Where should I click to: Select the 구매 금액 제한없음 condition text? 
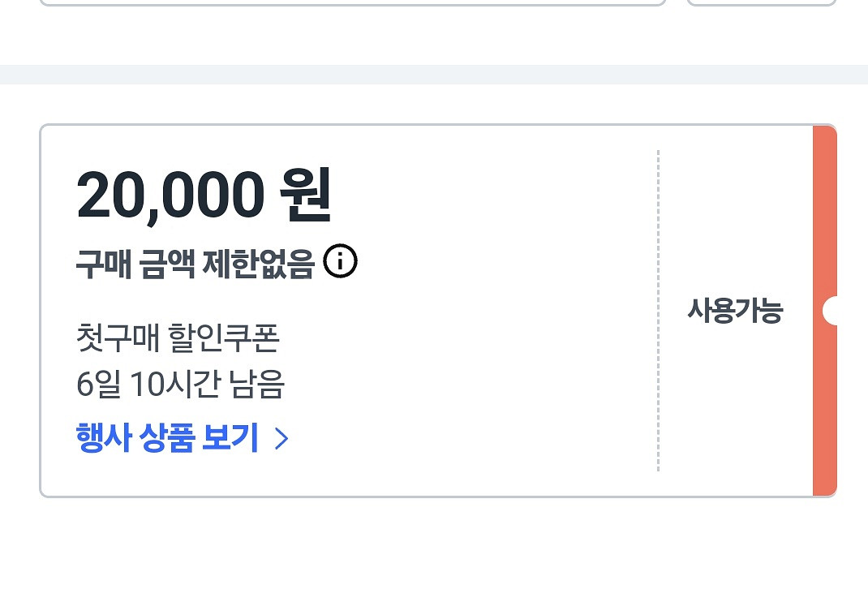195,264
